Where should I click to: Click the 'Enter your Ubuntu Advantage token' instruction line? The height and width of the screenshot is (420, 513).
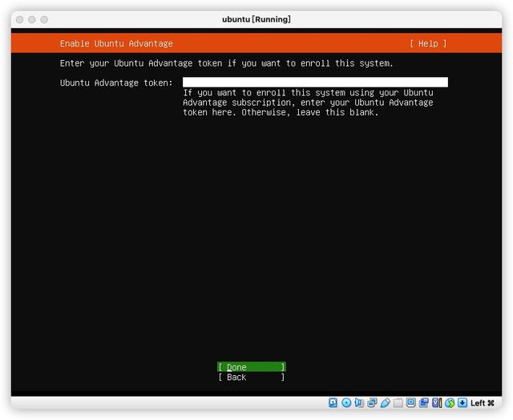pyautogui.click(x=226, y=63)
